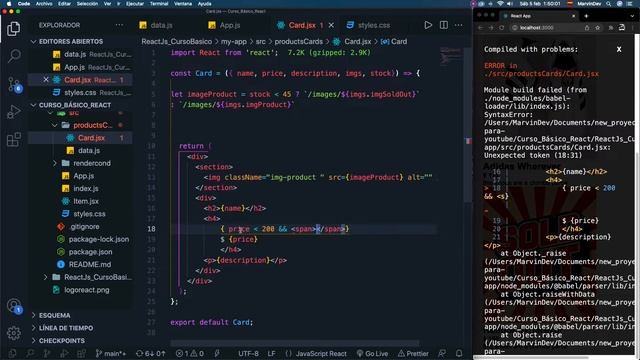Switch to the data.js editor tab
Viewport: 640px width, 360px height.
[x=156, y=25]
